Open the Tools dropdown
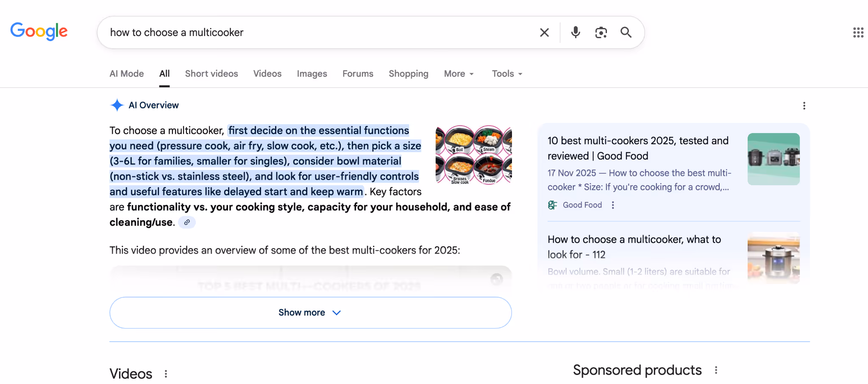 (x=506, y=74)
